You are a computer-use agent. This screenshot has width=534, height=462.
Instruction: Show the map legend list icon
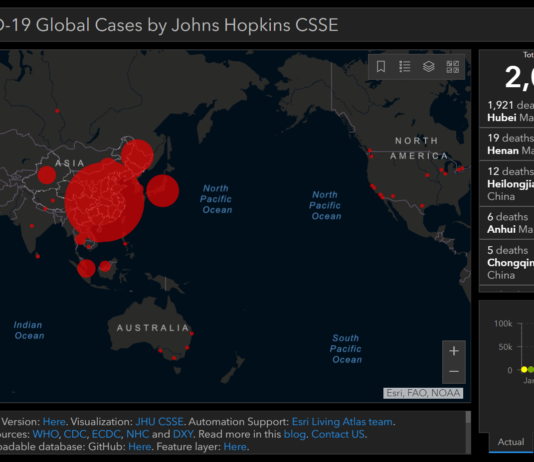point(405,66)
